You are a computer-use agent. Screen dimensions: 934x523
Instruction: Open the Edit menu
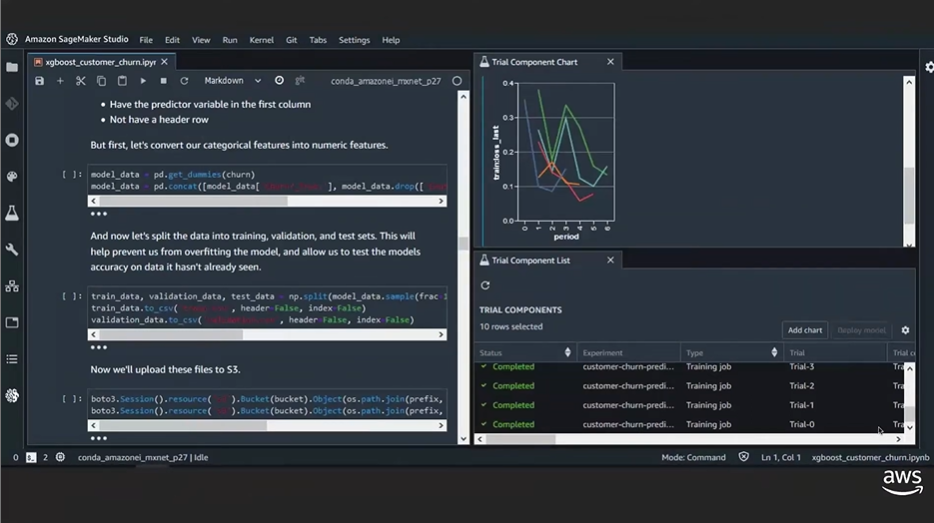pos(172,40)
